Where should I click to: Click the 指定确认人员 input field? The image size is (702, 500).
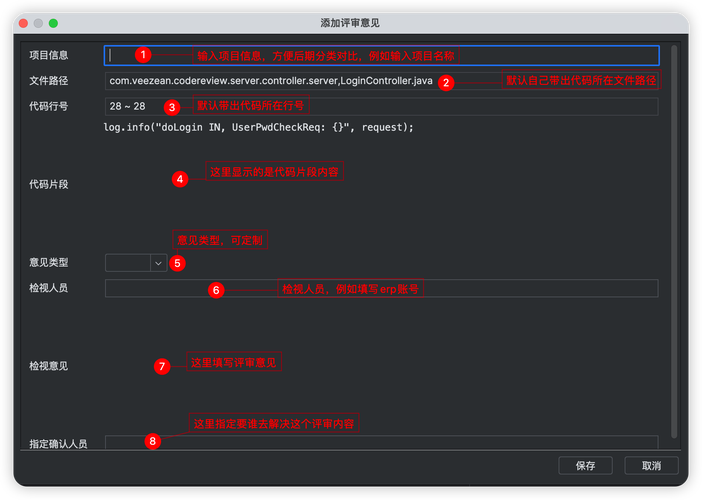coord(381,442)
